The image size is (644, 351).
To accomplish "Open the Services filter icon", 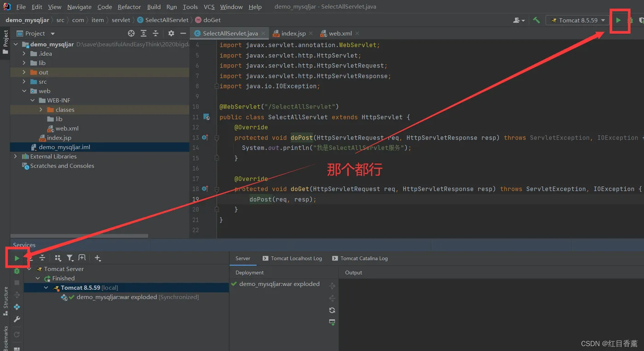I will [70, 258].
